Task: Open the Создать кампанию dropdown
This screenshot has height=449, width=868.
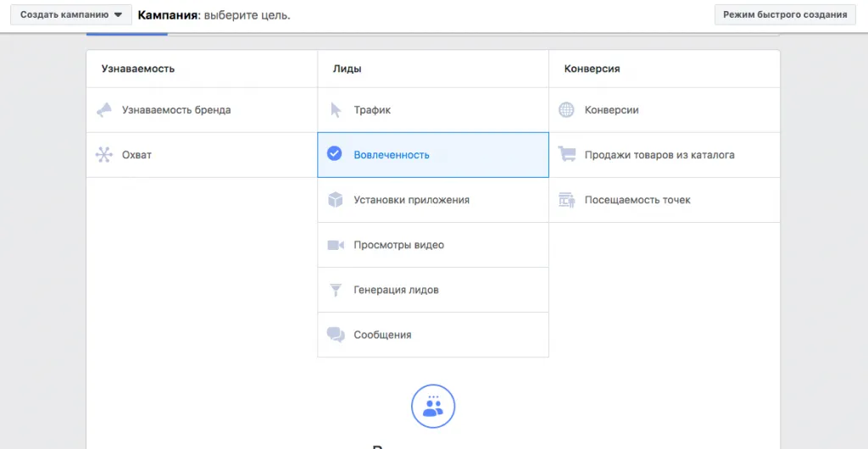Action: (71, 15)
